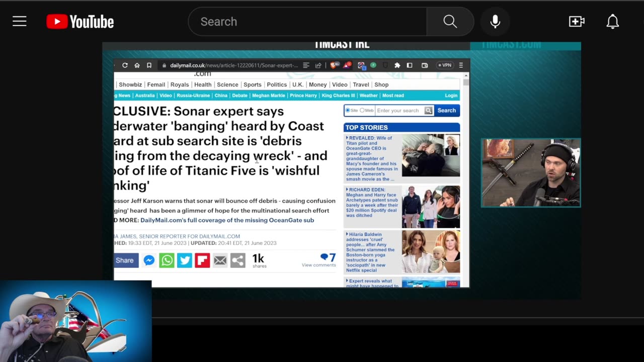The height and width of the screenshot is (362, 644).
Task: Click the page scrollbar up arrow
Action: point(466,76)
